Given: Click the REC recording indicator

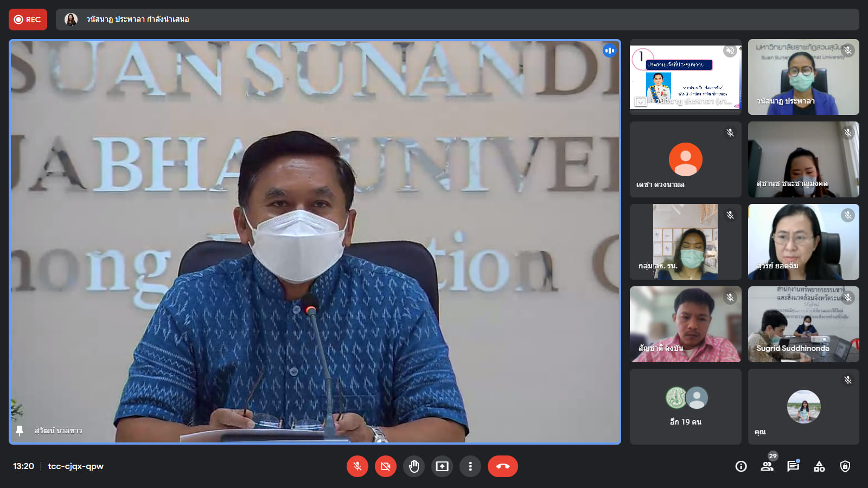Looking at the screenshot, I should 28,20.
